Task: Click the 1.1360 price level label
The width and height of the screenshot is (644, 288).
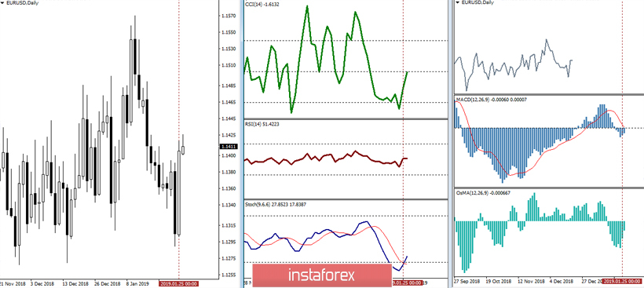Action: click(x=228, y=188)
